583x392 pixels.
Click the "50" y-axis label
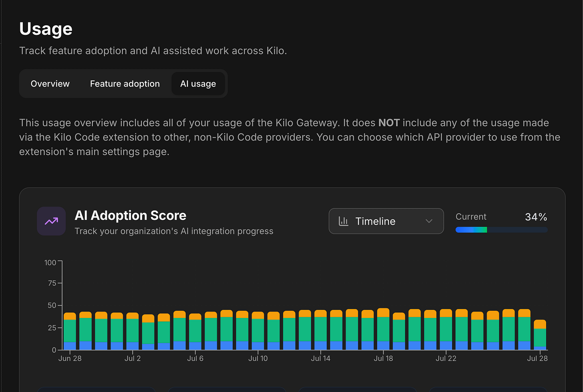coord(52,306)
